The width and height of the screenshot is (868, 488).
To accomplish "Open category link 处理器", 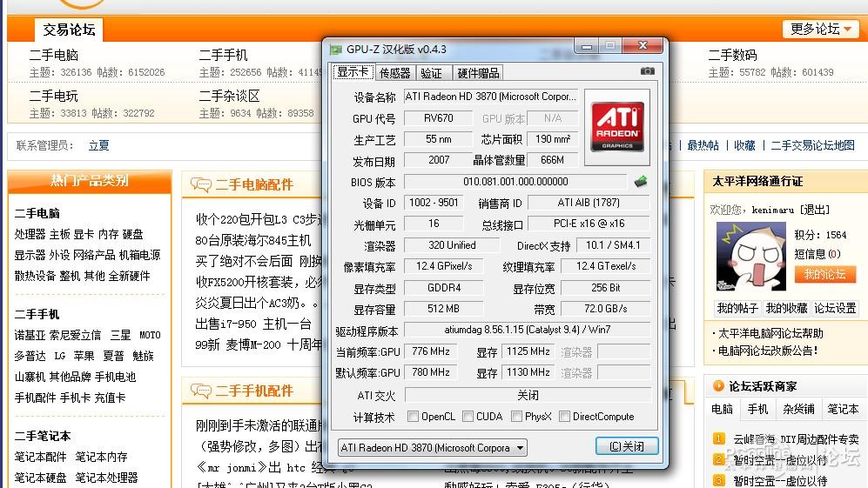I will click(30, 234).
